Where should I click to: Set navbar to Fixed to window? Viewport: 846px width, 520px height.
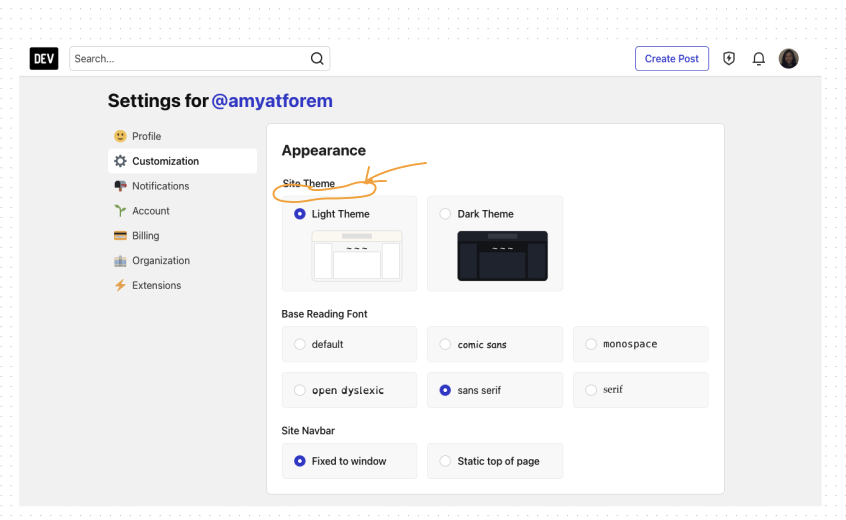click(299, 461)
